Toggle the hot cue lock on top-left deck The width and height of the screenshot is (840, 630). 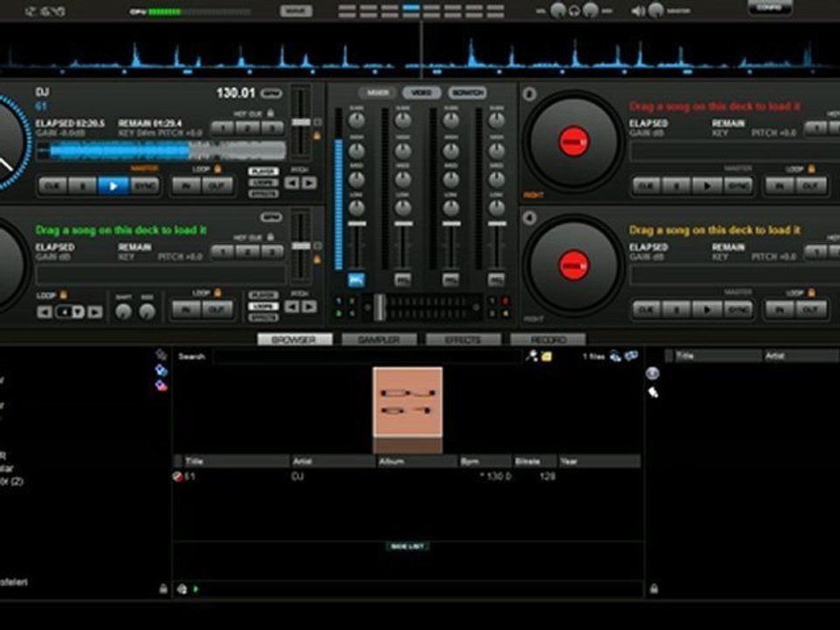pos(270,113)
